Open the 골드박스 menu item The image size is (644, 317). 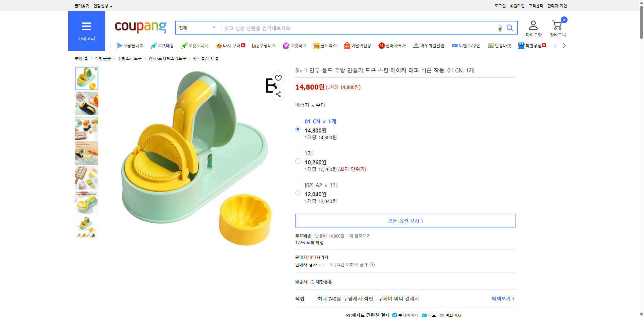click(325, 45)
